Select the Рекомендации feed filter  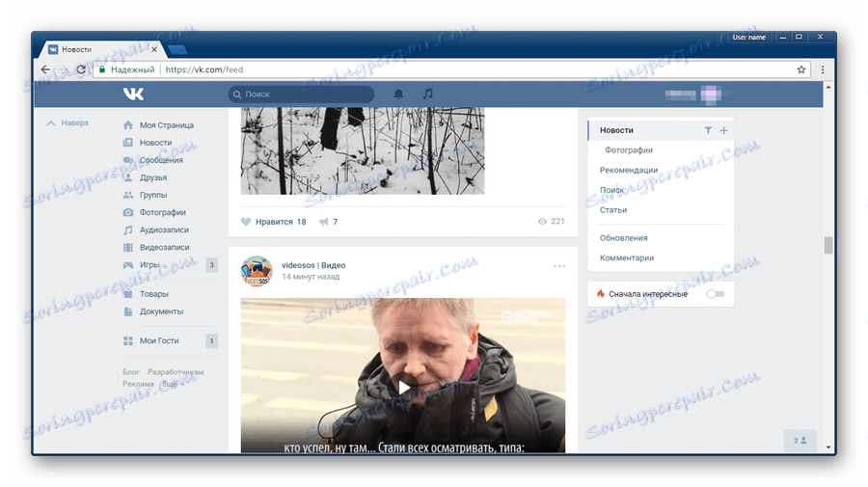click(629, 170)
